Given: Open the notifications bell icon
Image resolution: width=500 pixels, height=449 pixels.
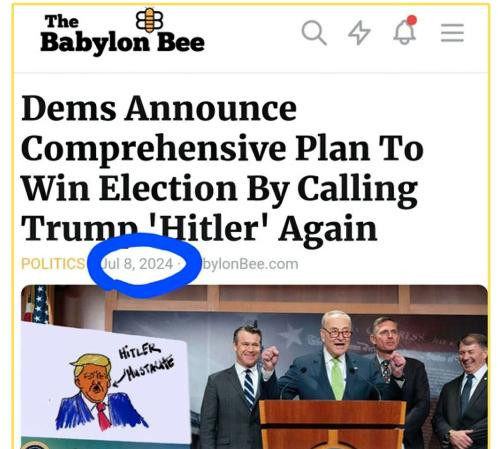Looking at the screenshot, I should click(404, 32).
